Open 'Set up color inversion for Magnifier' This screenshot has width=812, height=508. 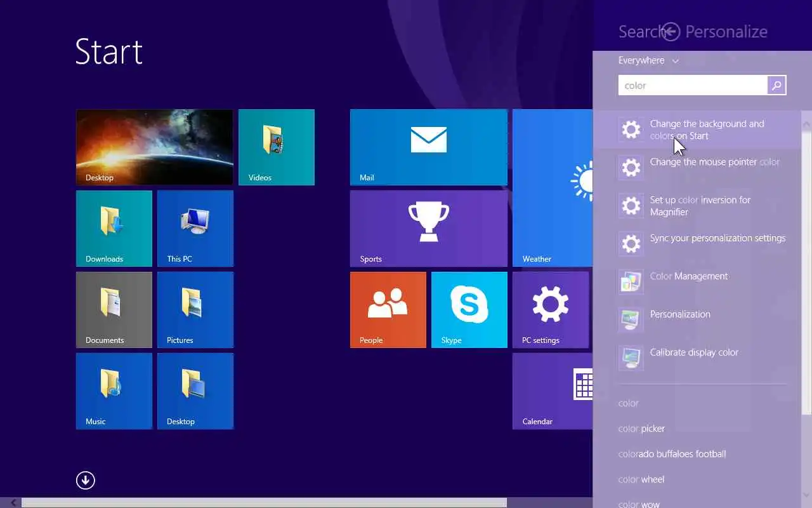697,206
